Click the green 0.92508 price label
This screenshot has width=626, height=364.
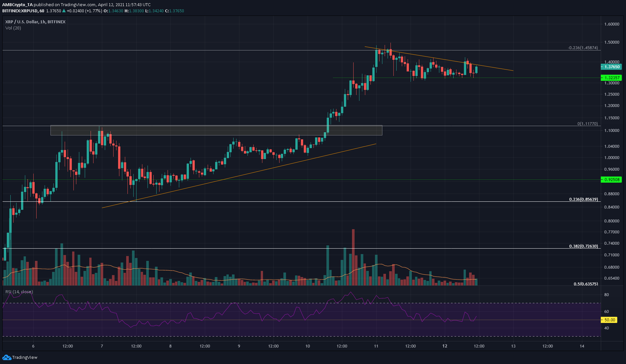click(x=611, y=179)
